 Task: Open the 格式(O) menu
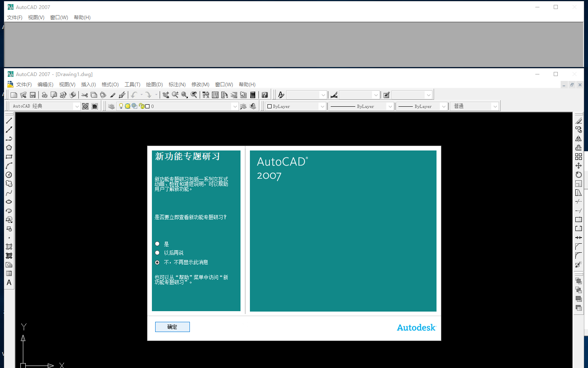click(x=110, y=85)
